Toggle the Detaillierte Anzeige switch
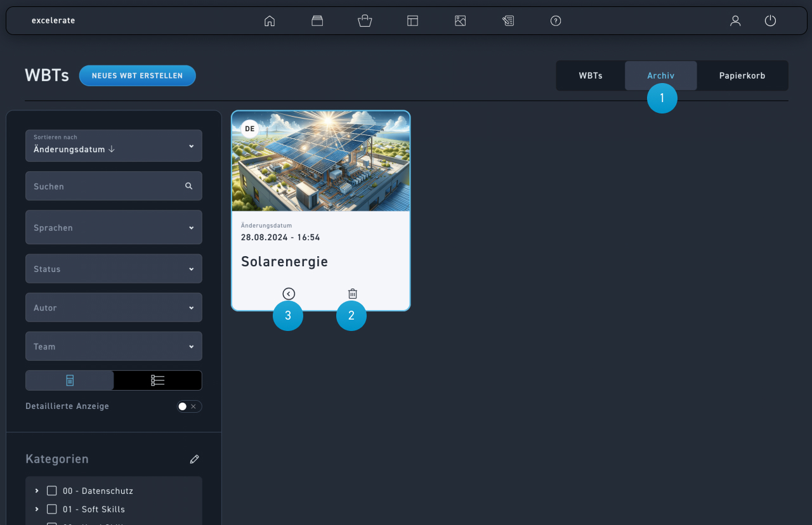The height and width of the screenshot is (525, 812). point(189,406)
